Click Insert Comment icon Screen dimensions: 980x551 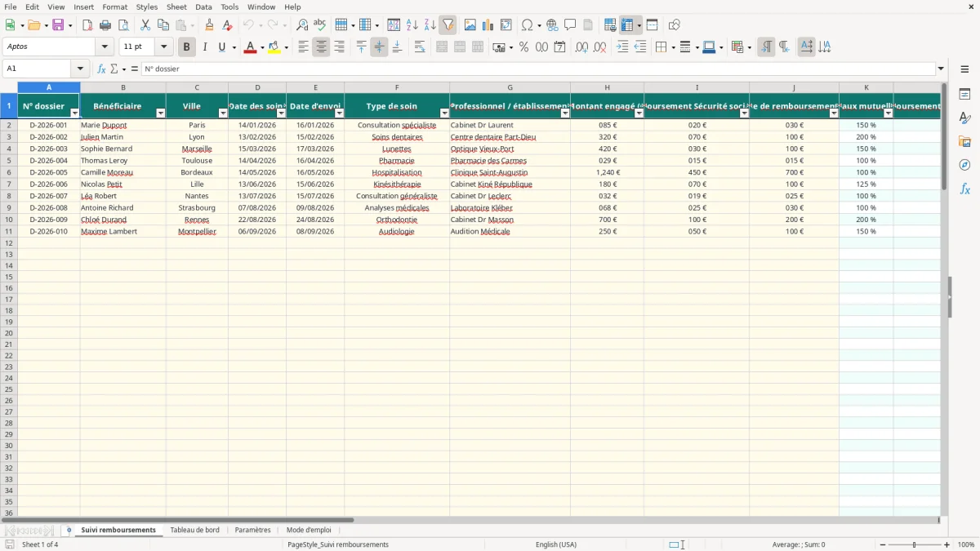pos(570,25)
